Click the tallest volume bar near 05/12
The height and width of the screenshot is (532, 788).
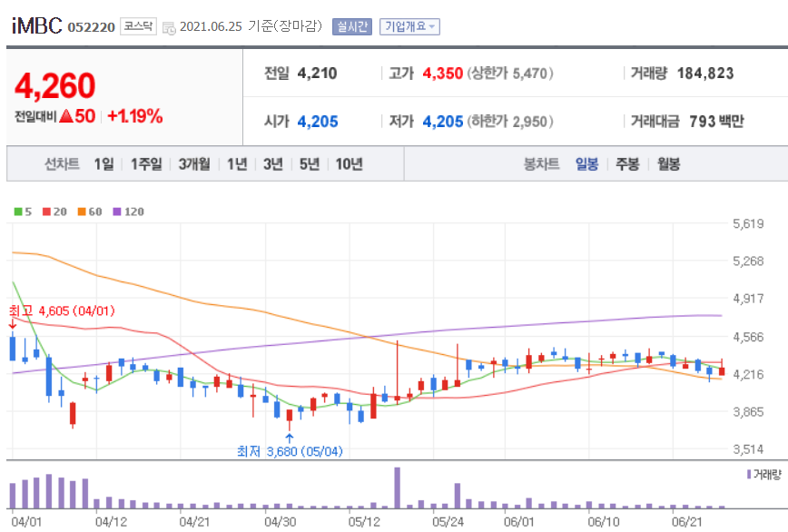[x=397, y=488]
